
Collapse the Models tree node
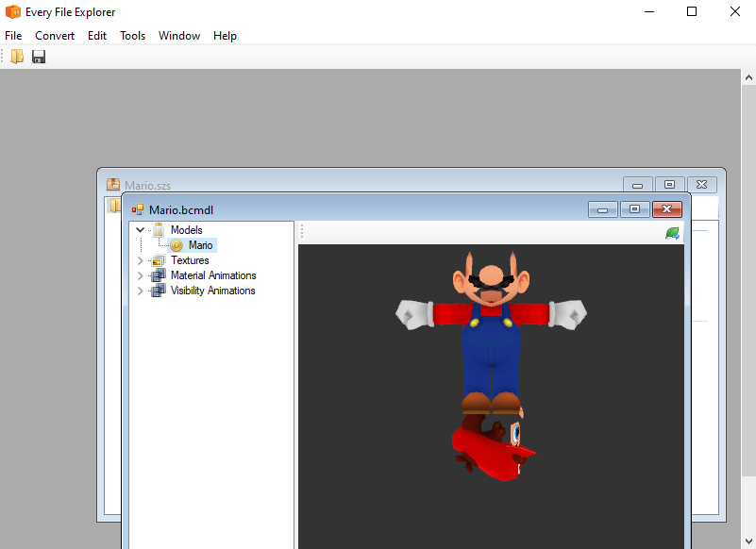[x=141, y=230]
